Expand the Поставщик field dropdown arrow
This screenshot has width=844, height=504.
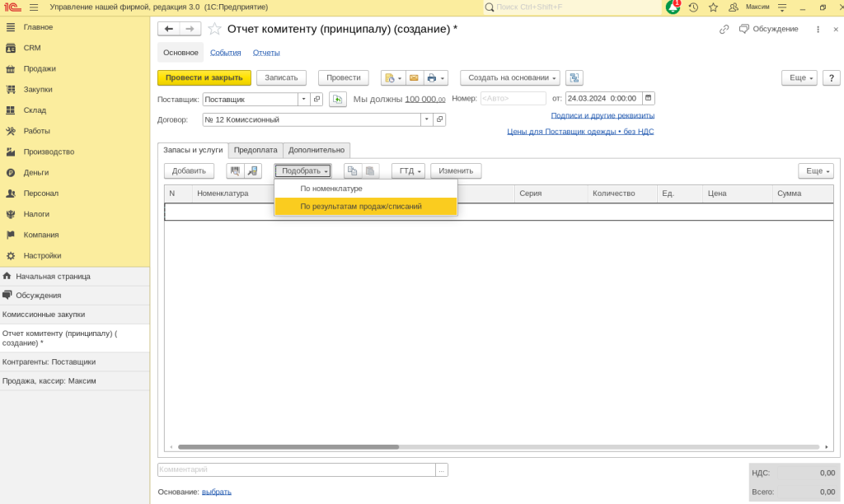303,99
